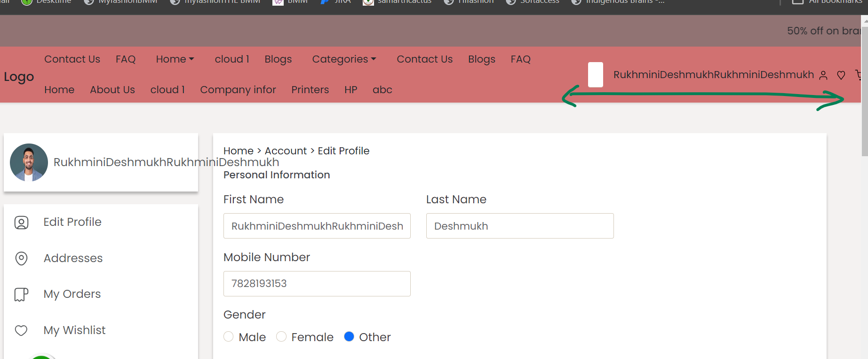Image resolution: width=868 pixels, height=359 pixels.
Task: Go to Home link beside About Us
Action: click(59, 90)
